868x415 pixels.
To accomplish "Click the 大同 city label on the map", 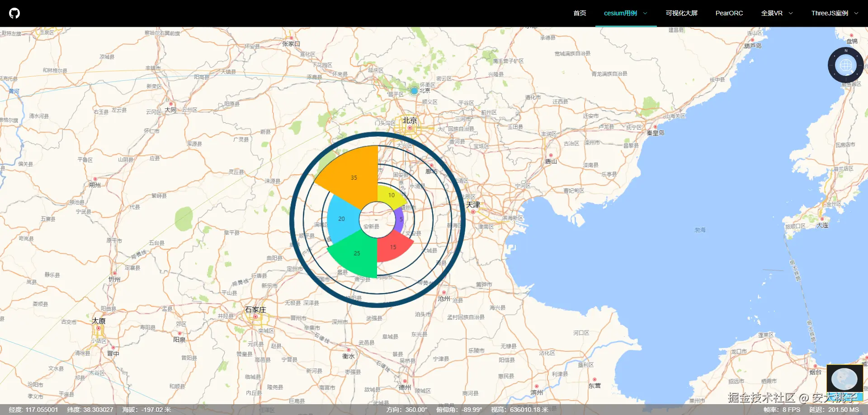I will 170,110.
